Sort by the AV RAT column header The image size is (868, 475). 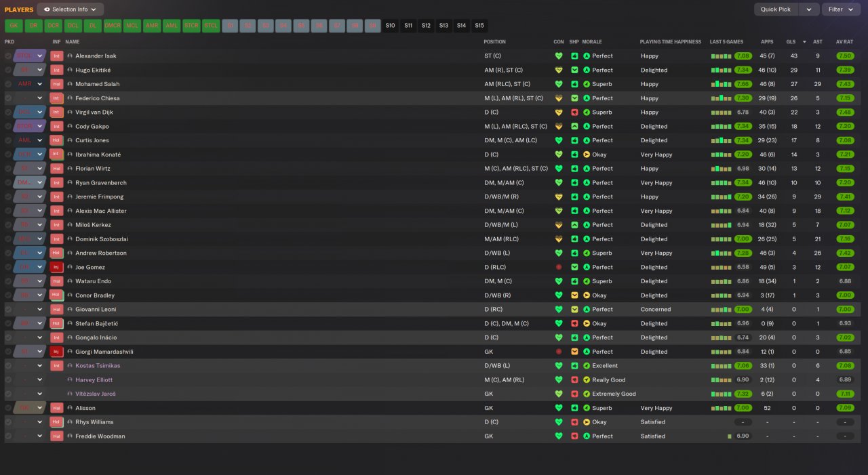point(844,42)
